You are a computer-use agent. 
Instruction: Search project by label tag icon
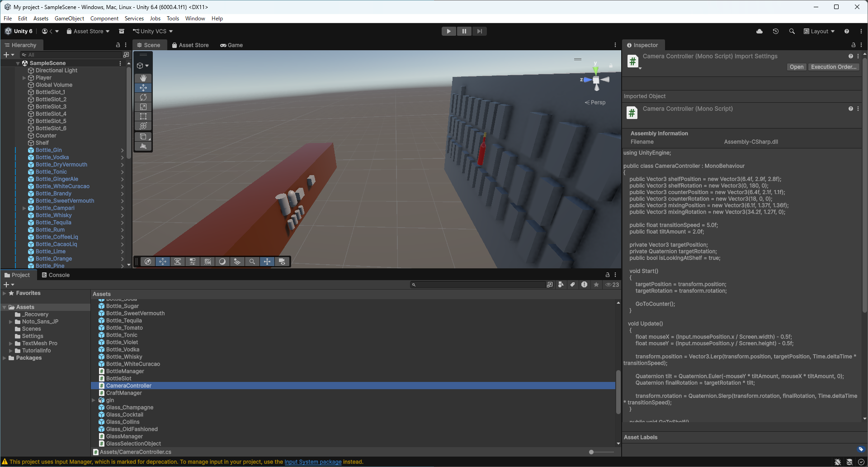tap(573, 285)
